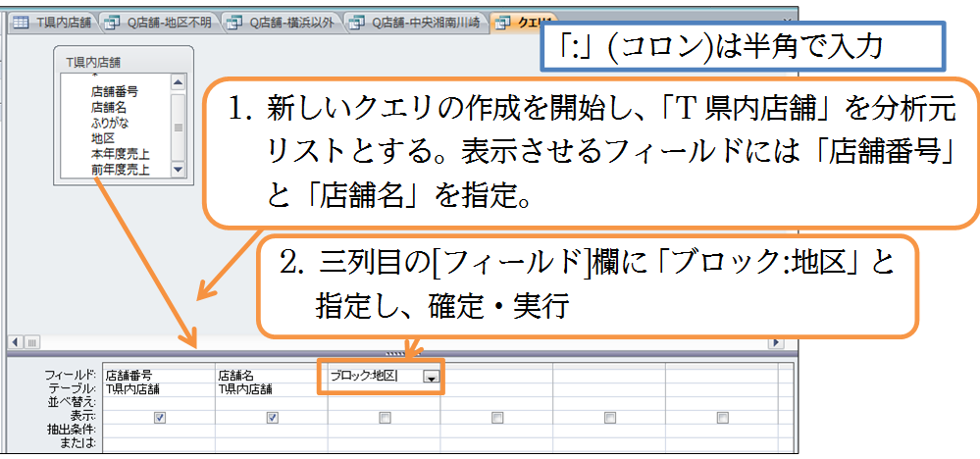Click field list scroll-down arrow
This screenshot has width=980, height=459.
[178, 170]
